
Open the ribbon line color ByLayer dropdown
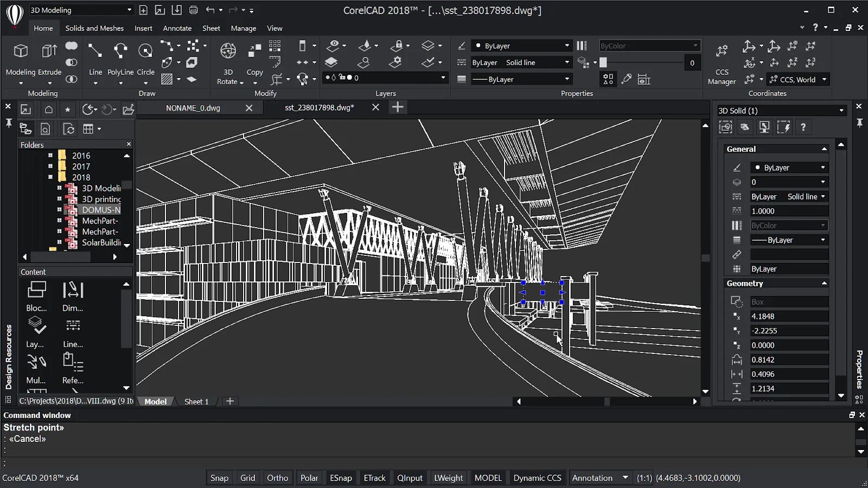(x=522, y=46)
